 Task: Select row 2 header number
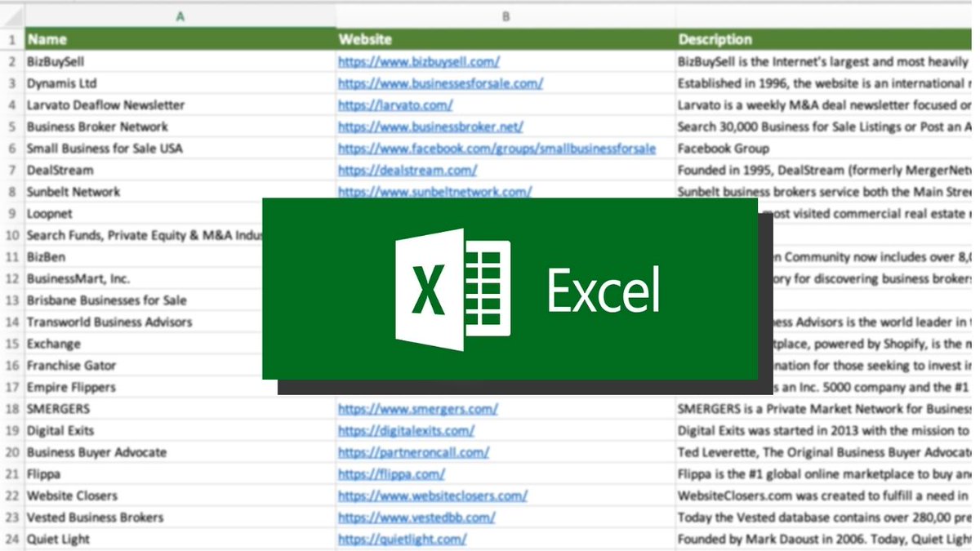click(x=11, y=61)
